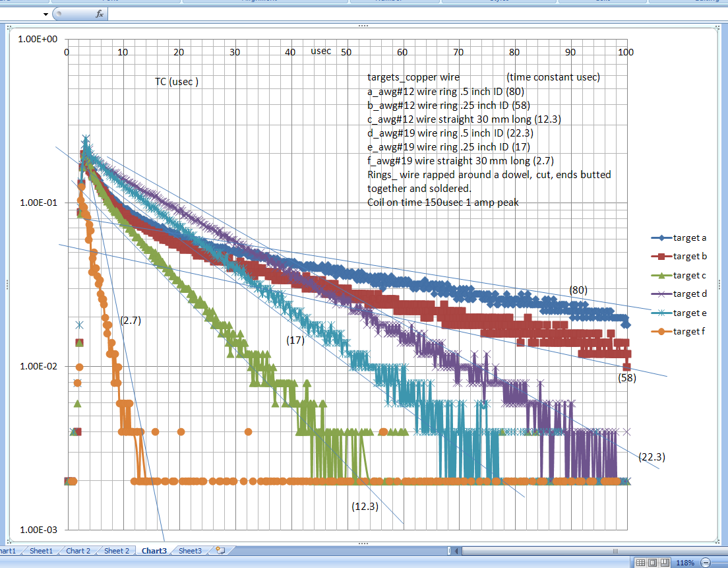Click the (12.3) annotation label
Screen dimensions: 728x568
(365, 507)
